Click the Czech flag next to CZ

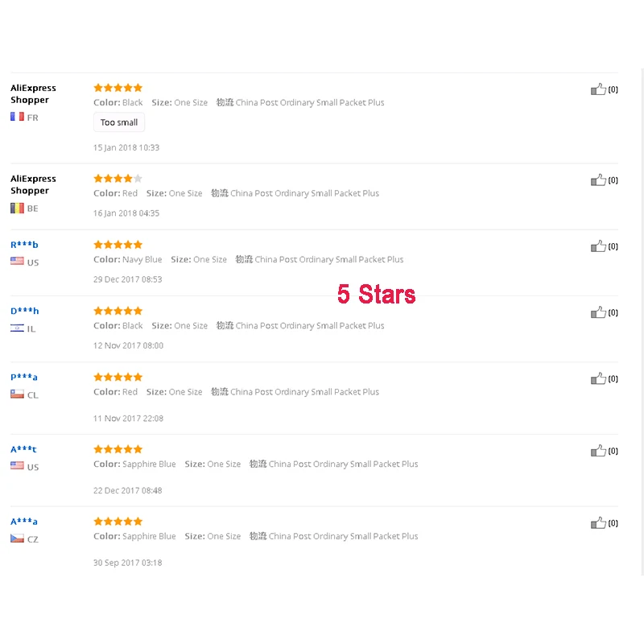[17, 539]
